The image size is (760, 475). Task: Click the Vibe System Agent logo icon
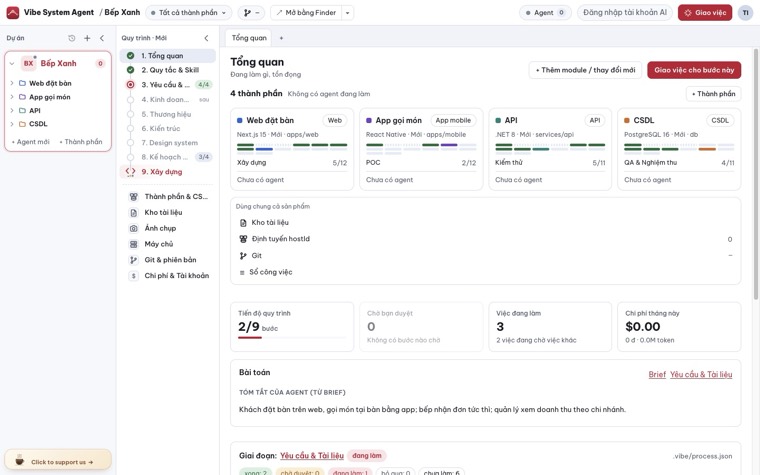13,12
